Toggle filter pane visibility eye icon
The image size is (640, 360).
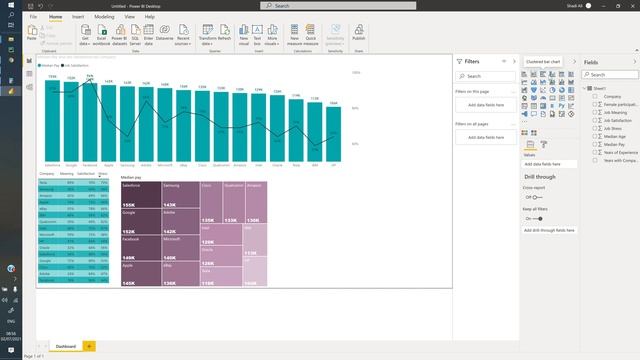click(x=504, y=61)
